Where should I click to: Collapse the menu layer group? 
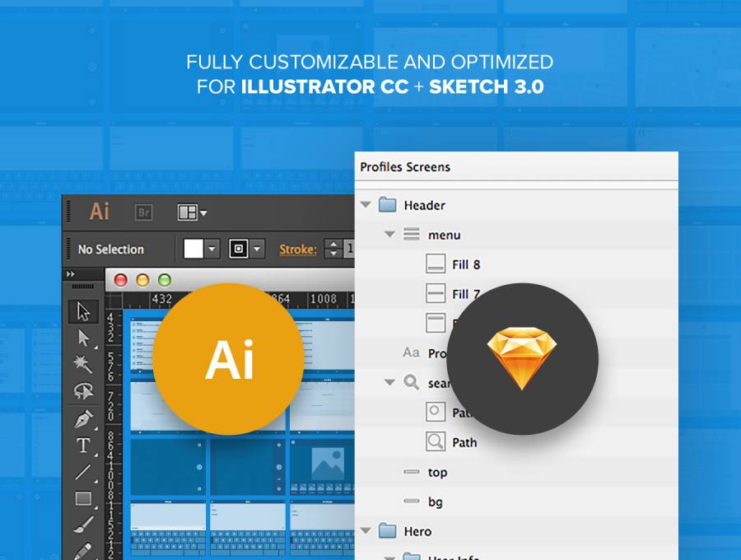390,235
